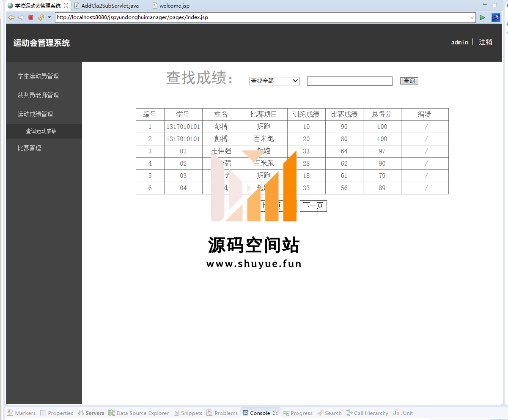Expand the URL address history dropdown
Image resolution: width=508 pixels, height=420 pixels.
472,17
